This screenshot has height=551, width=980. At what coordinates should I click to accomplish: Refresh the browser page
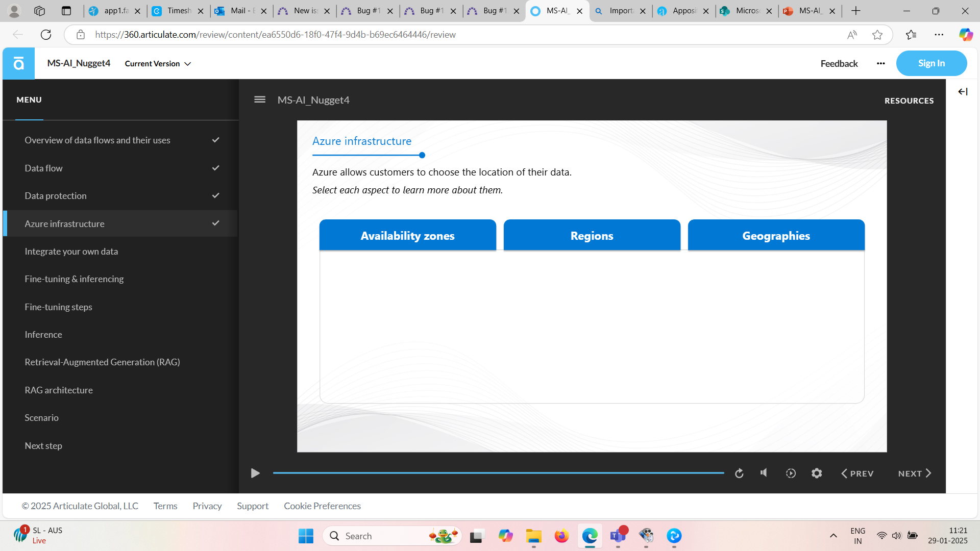[x=46, y=35]
